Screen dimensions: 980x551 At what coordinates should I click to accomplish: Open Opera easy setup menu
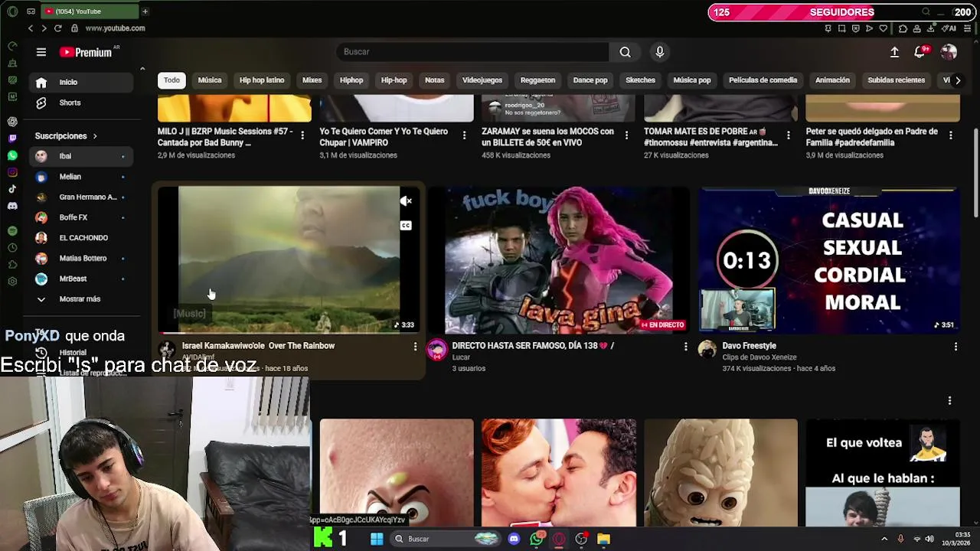click(968, 28)
